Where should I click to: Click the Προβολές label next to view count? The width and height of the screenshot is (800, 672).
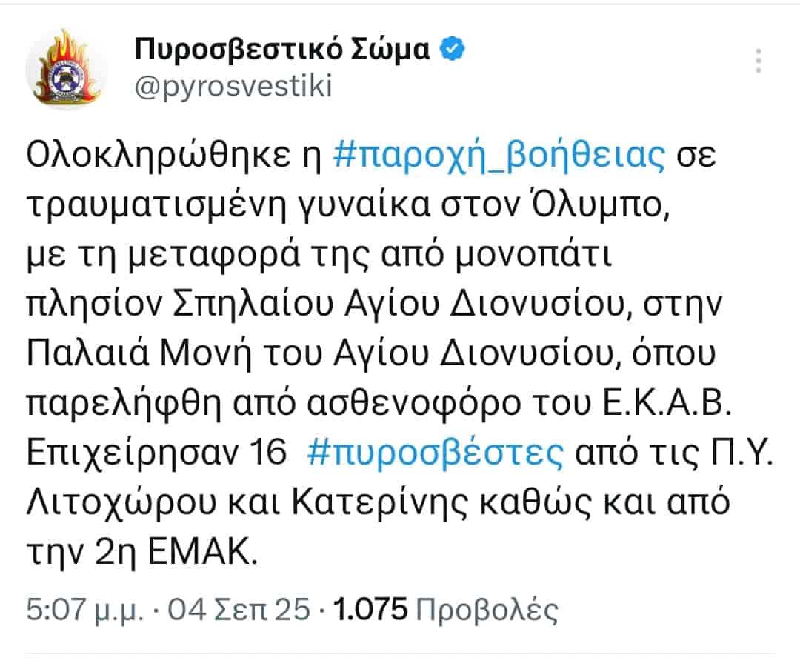coord(489,608)
